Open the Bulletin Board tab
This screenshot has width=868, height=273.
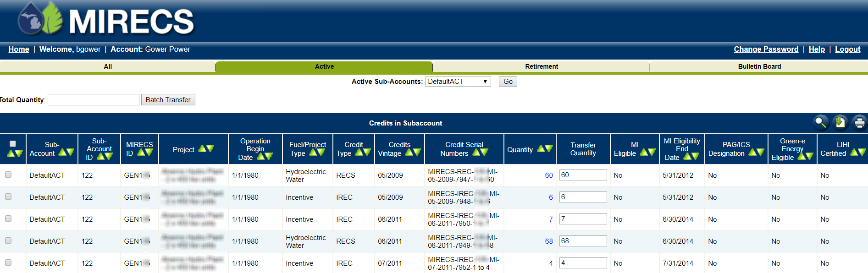click(759, 66)
